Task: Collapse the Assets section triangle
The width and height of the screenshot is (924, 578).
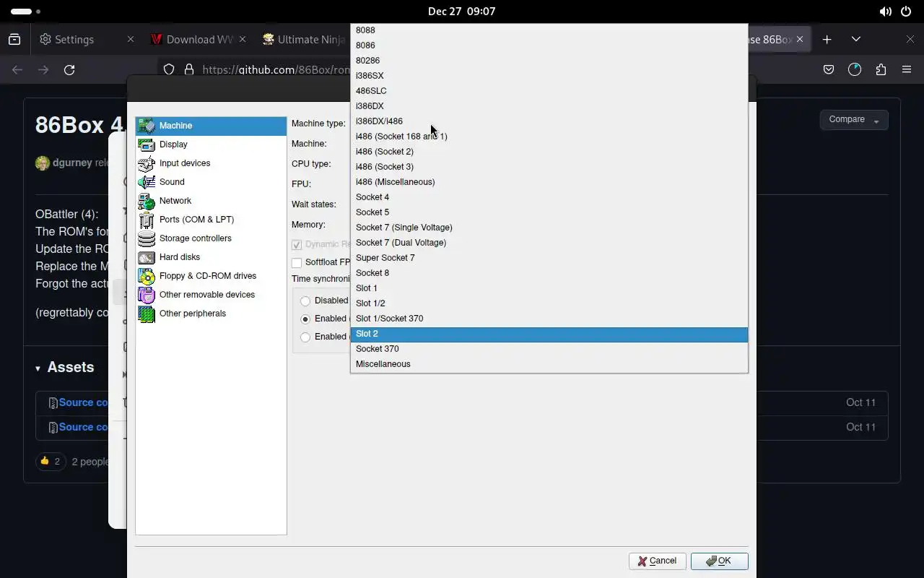Action: [x=38, y=368]
